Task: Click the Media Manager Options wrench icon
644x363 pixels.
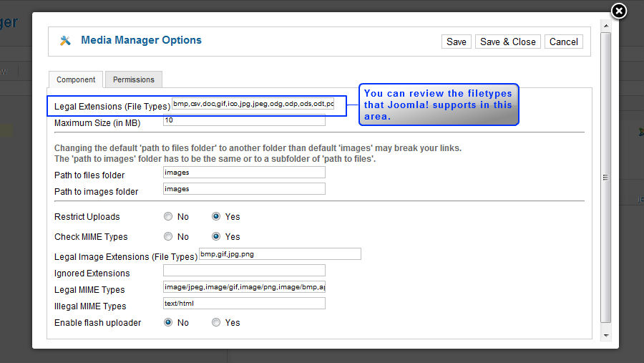Action: pos(66,41)
